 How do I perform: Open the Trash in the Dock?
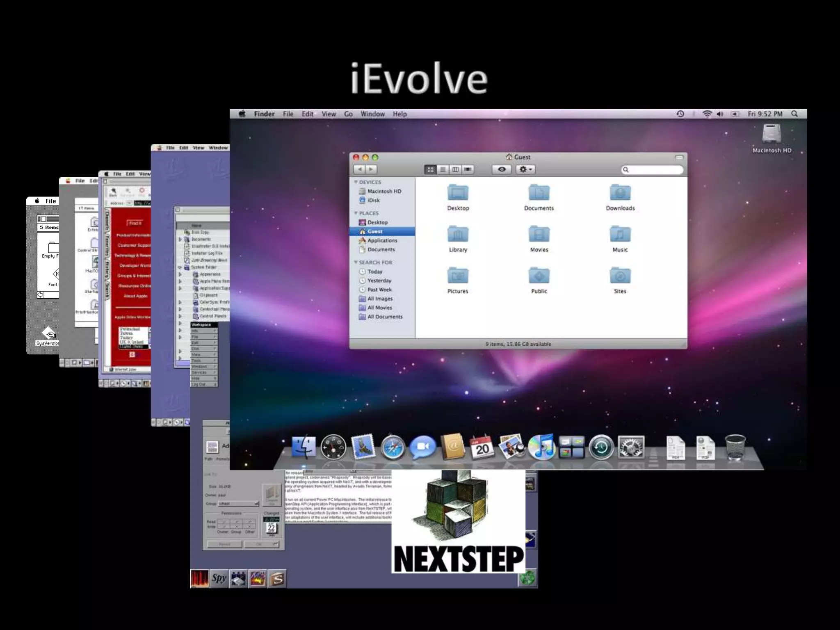735,447
